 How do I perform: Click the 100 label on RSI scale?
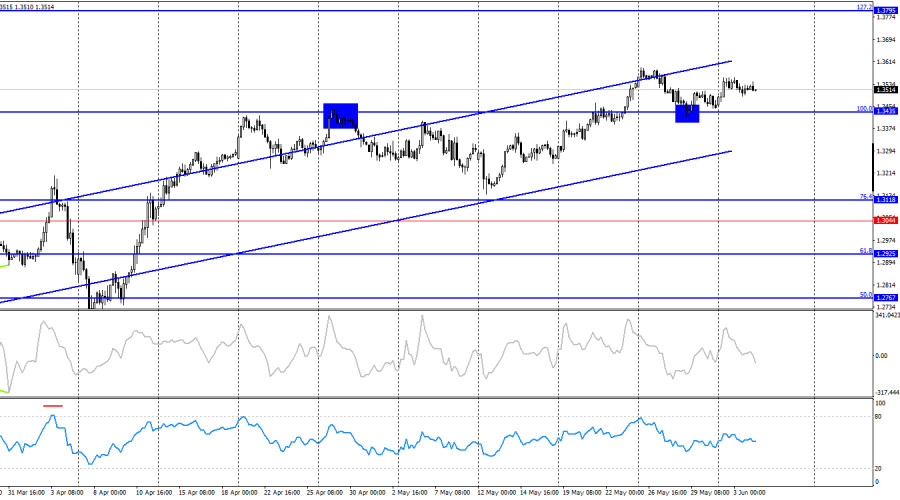point(880,404)
